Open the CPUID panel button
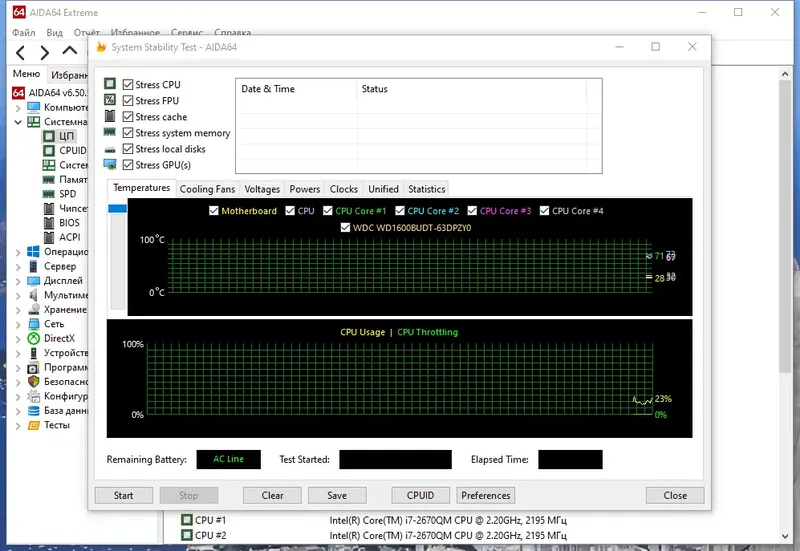The width and height of the screenshot is (800, 551). pyautogui.click(x=420, y=495)
